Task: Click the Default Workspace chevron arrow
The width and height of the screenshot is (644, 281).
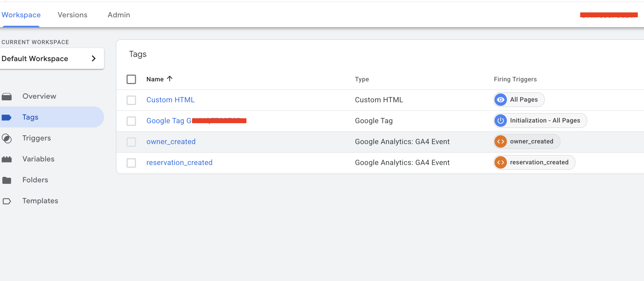Action: tap(94, 58)
